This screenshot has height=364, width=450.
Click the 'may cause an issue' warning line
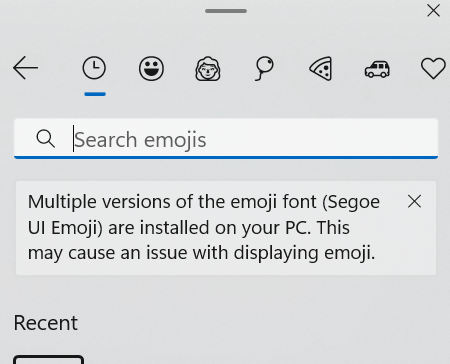[x=201, y=253]
